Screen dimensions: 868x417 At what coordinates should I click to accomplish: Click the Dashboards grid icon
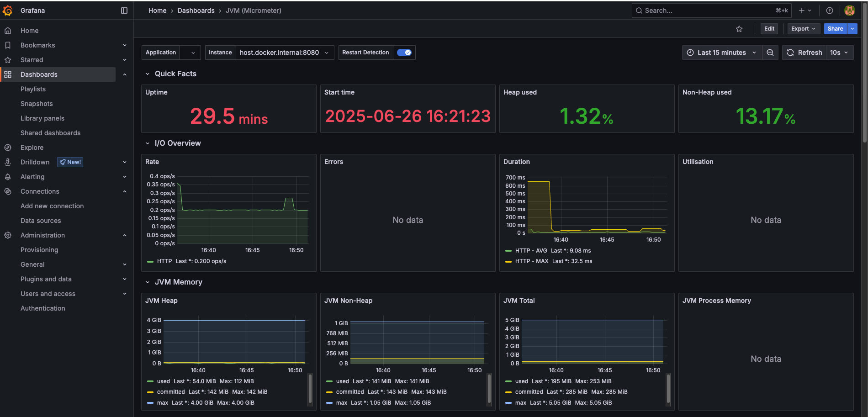coord(8,74)
